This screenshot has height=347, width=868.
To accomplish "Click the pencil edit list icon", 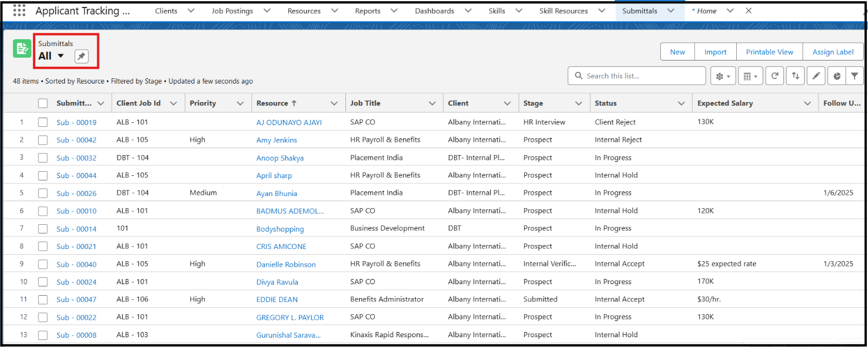I will [x=816, y=76].
